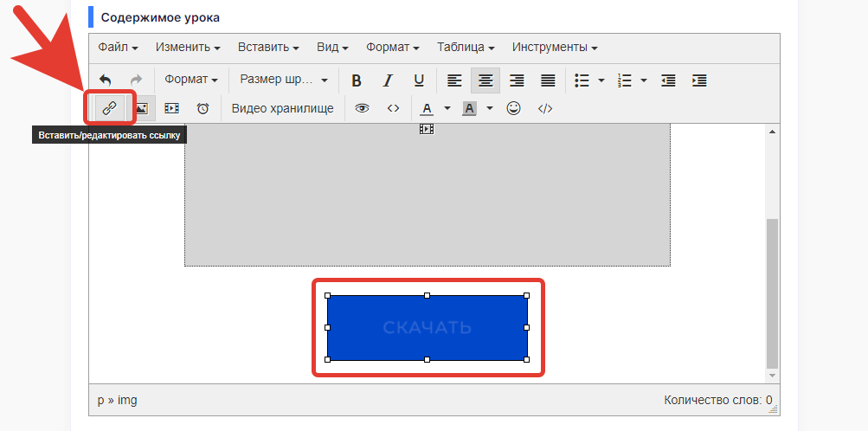Align text to the right
This screenshot has width=868, height=431.
pyautogui.click(x=517, y=80)
